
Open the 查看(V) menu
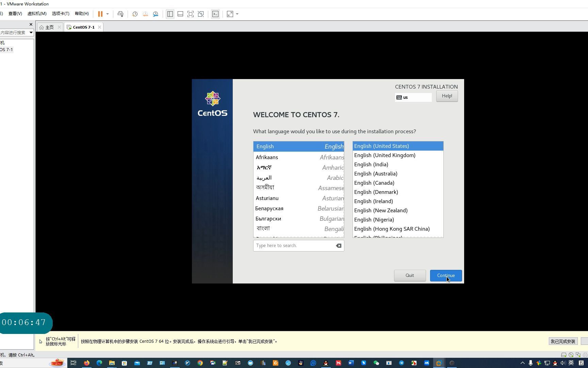(15, 14)
